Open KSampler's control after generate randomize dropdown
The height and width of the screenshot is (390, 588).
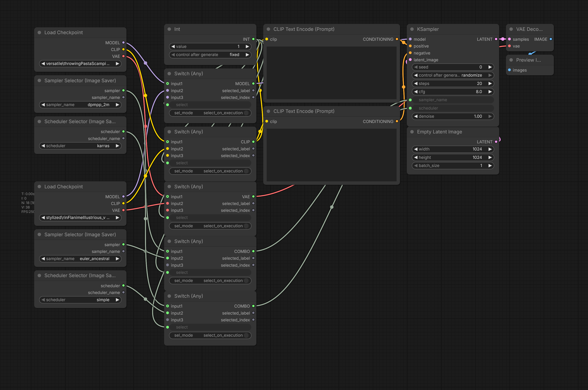coord(453,75)
